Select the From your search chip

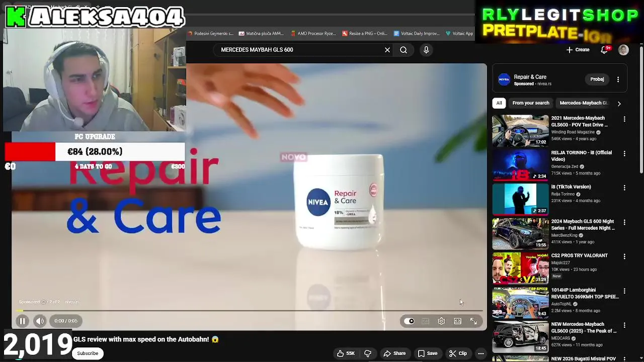[531, 103]
